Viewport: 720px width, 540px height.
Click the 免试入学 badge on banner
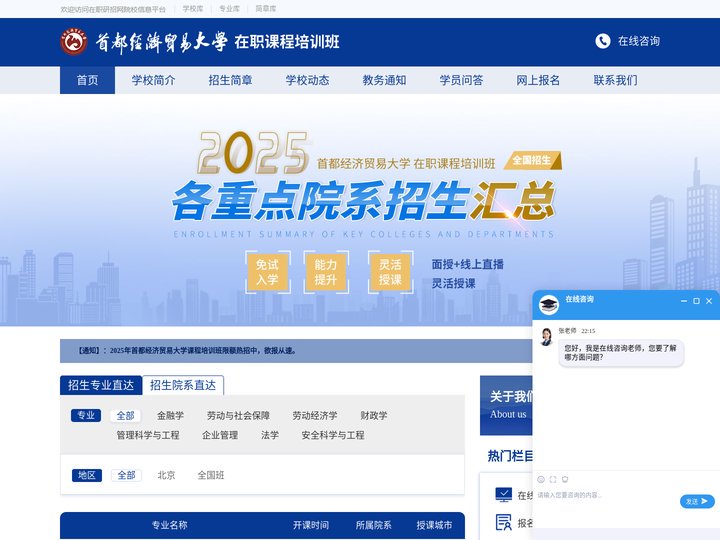(267, 272)
